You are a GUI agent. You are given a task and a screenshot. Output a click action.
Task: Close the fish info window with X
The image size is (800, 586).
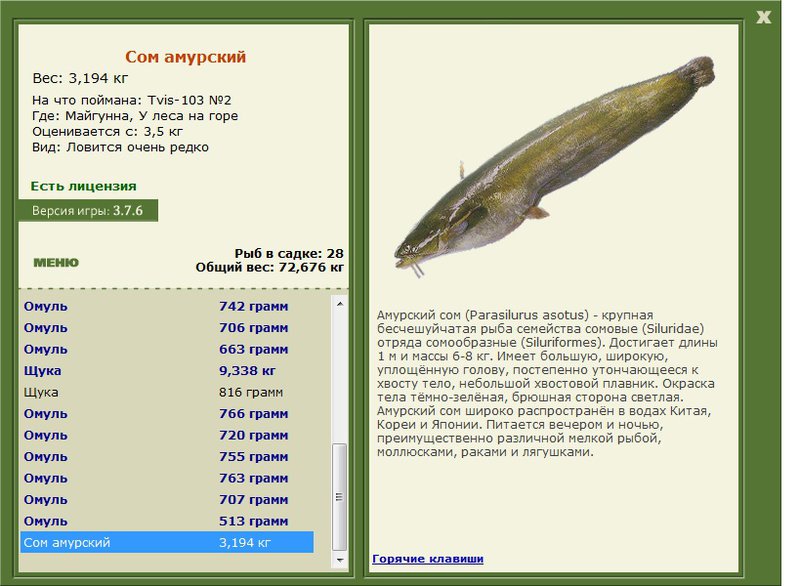click(x=763, y=17)
